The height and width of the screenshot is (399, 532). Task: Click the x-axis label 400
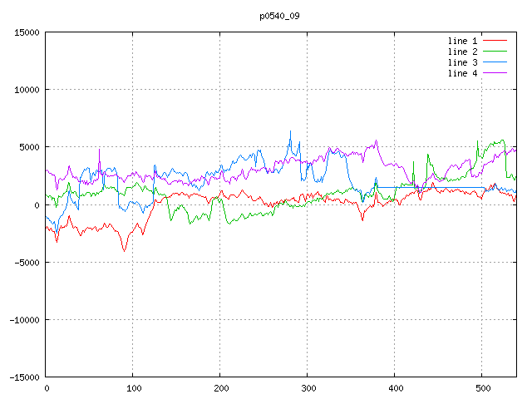396,388
